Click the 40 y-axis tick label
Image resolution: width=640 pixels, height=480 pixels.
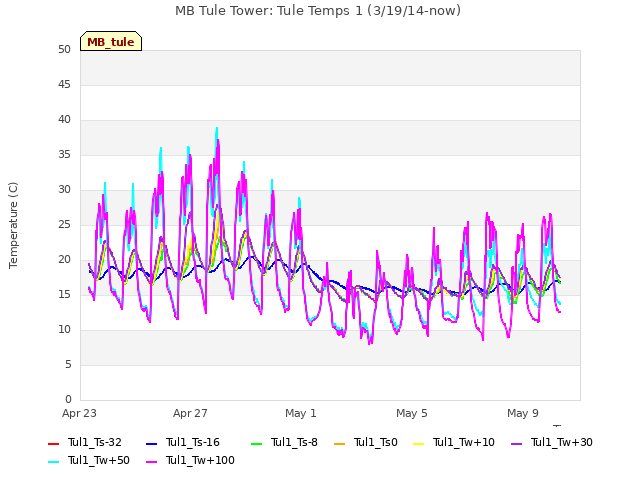click(64, 120)
